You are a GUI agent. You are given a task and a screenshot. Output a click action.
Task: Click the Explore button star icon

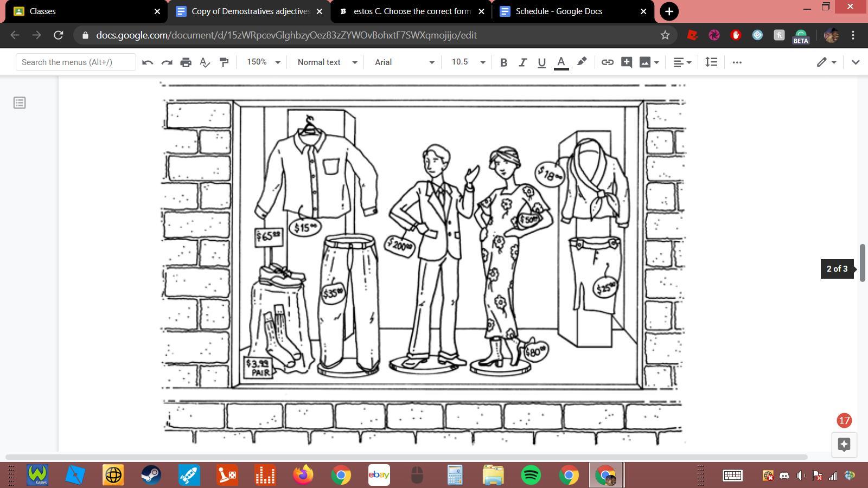844,445
